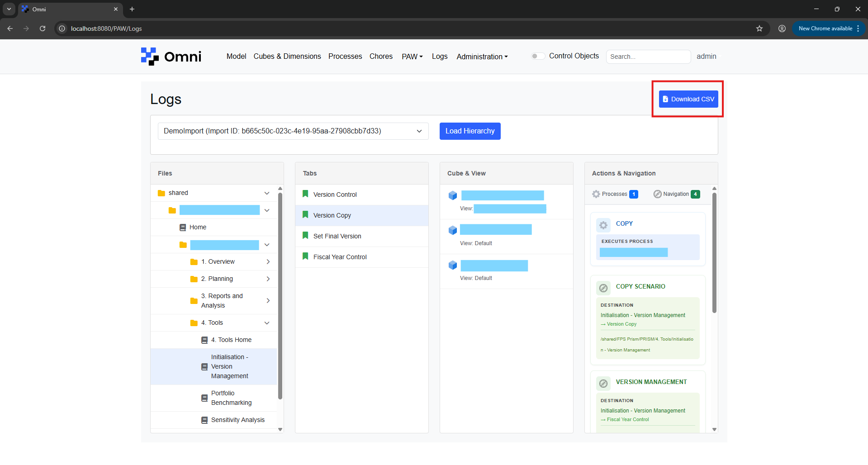Click the Navigation compass icon in Actions panel
868x465 pixels.
coord(658,194)
